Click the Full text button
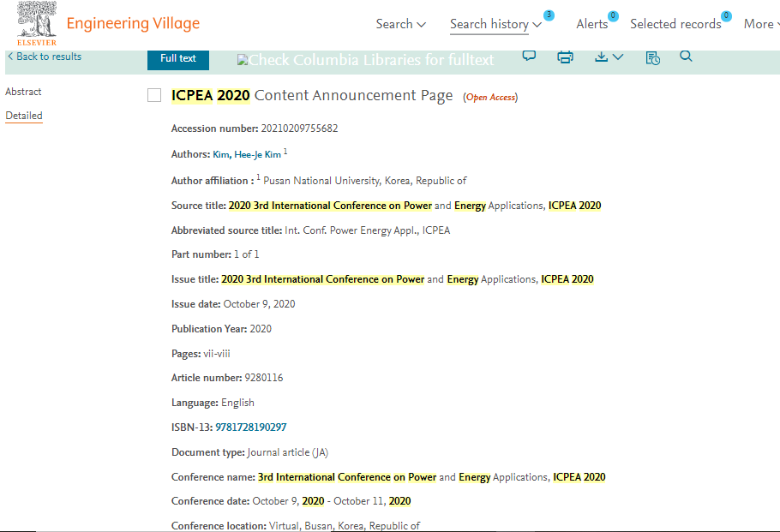This screenshot has width=780, height=532. [178, 58]
